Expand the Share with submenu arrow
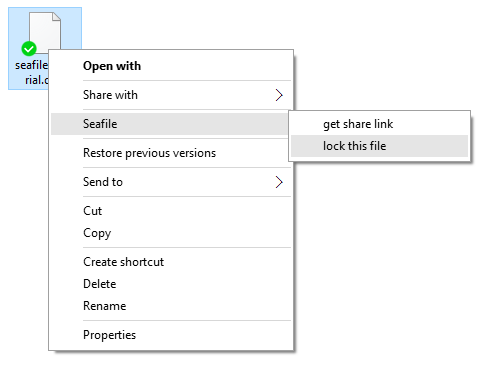Viewport: 483px width, 371px height. coord(279,95)
